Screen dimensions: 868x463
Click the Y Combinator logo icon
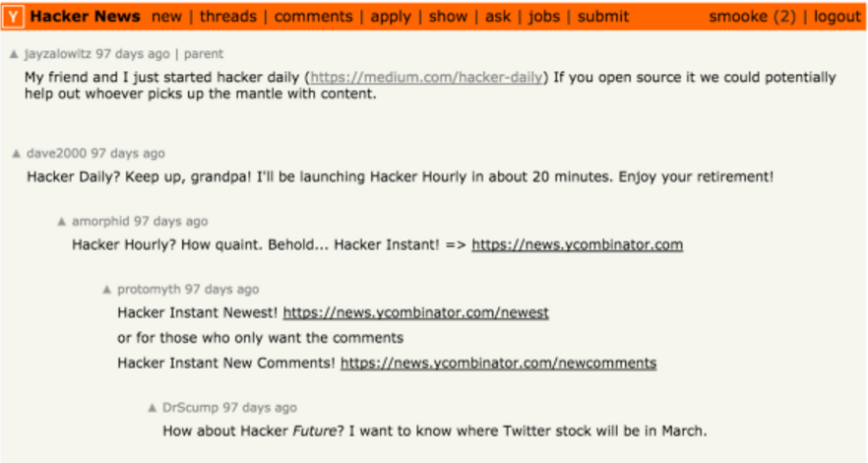14,17
